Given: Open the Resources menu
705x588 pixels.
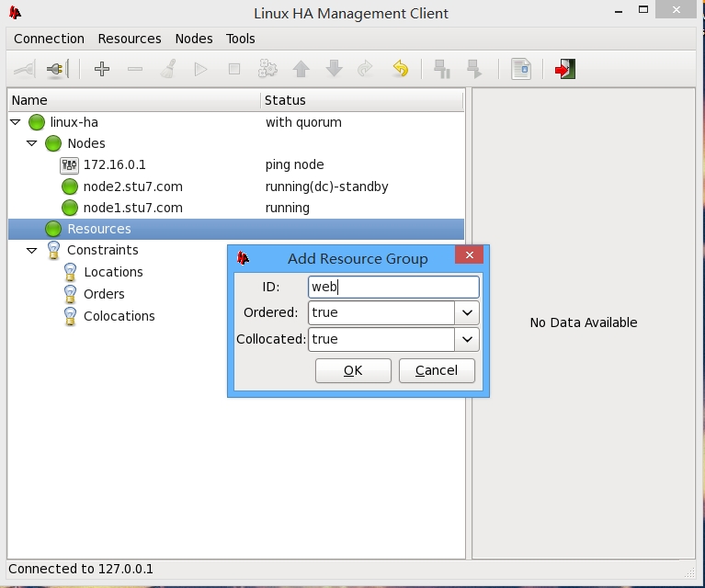Looking at the screenshot, I should (x=130, y=39).
